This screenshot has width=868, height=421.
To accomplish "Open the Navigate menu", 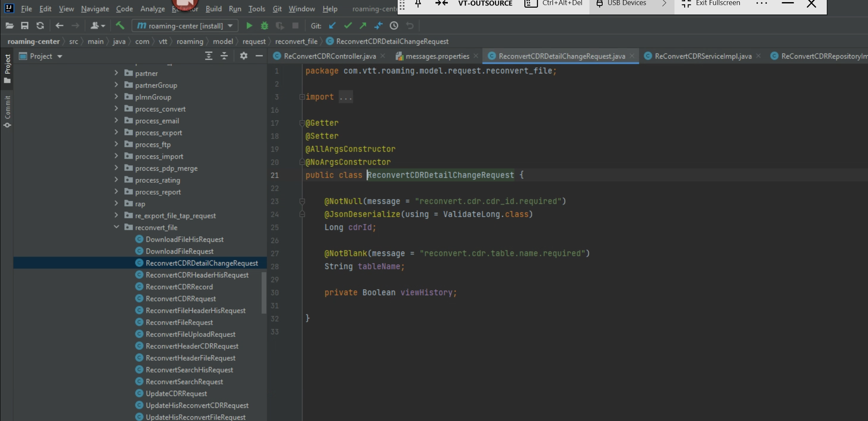I will point(95,9).
